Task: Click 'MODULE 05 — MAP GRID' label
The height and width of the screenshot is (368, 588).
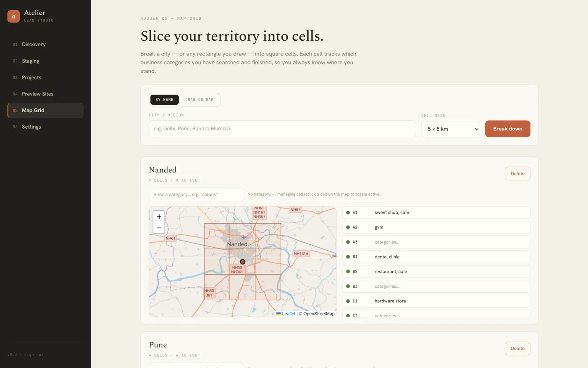Action: [x=171, y=19]
